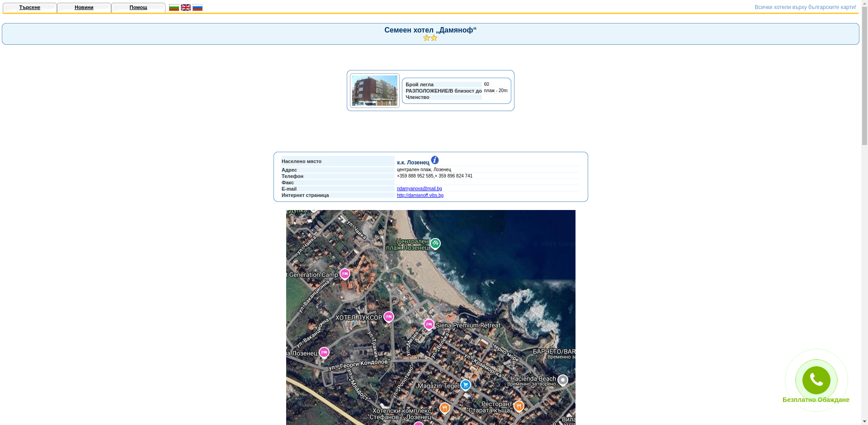Open the Търсене menu tab
This screenshot has height=425, width=868.
pyautogui.click(x=30, y=8)
